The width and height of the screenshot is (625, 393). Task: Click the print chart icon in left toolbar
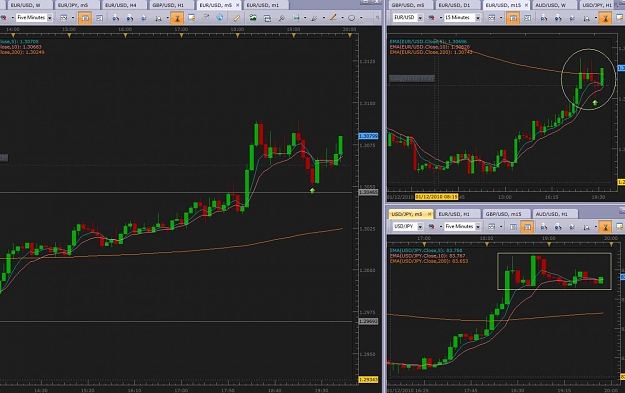click(267, 18)
